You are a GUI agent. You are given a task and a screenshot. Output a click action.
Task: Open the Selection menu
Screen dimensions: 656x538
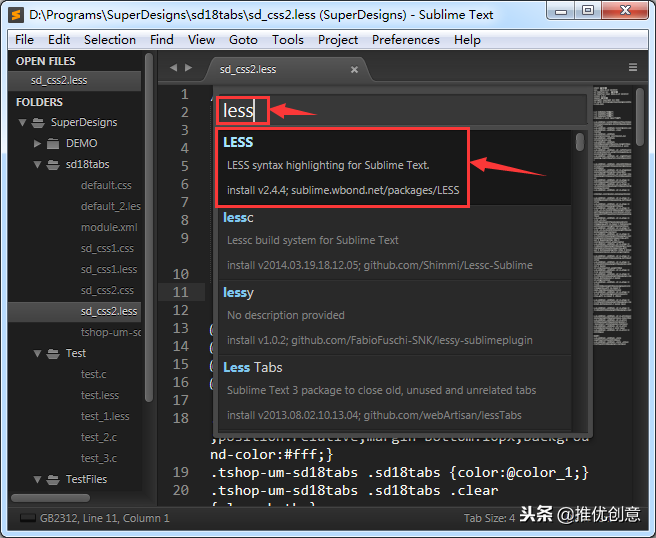coord(110,40)
